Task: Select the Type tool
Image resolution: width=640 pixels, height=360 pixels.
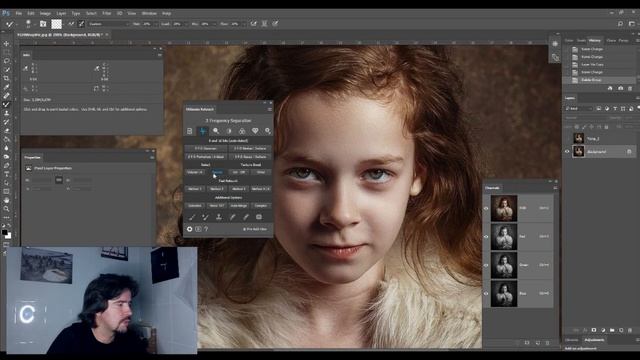Action: pyautogui.click(x=6, y=174)
